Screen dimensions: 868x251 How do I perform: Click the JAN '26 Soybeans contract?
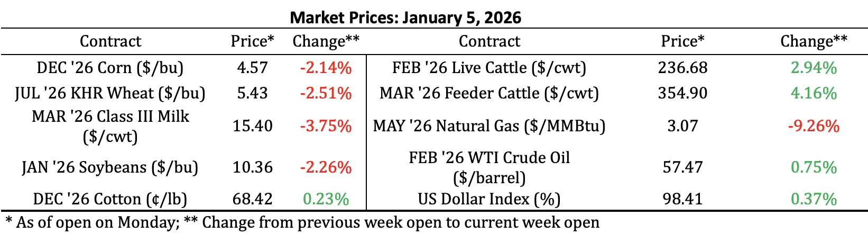tap(110, 167)
